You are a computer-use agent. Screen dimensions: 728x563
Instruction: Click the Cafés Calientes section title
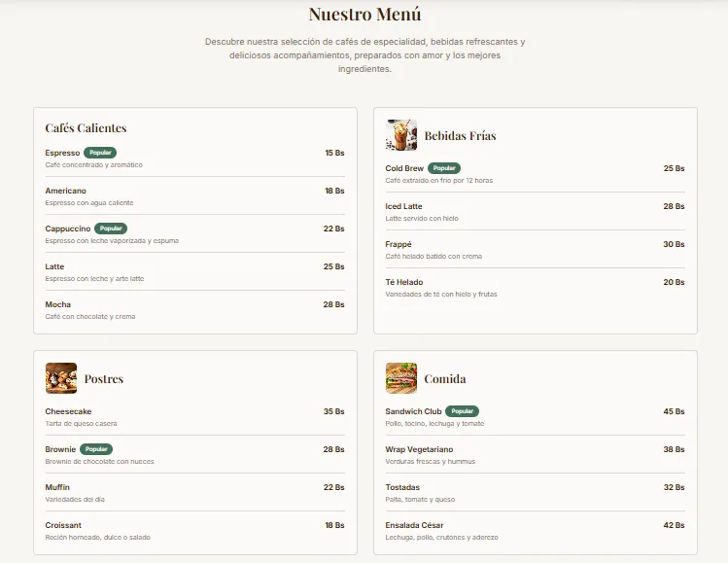(86, 128)
